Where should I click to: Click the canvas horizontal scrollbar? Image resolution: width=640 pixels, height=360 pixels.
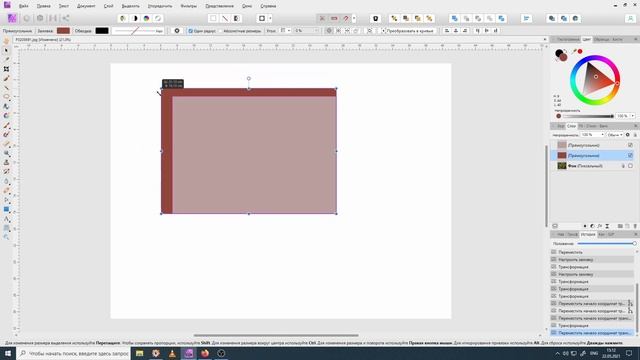click(x=276, y=336)
